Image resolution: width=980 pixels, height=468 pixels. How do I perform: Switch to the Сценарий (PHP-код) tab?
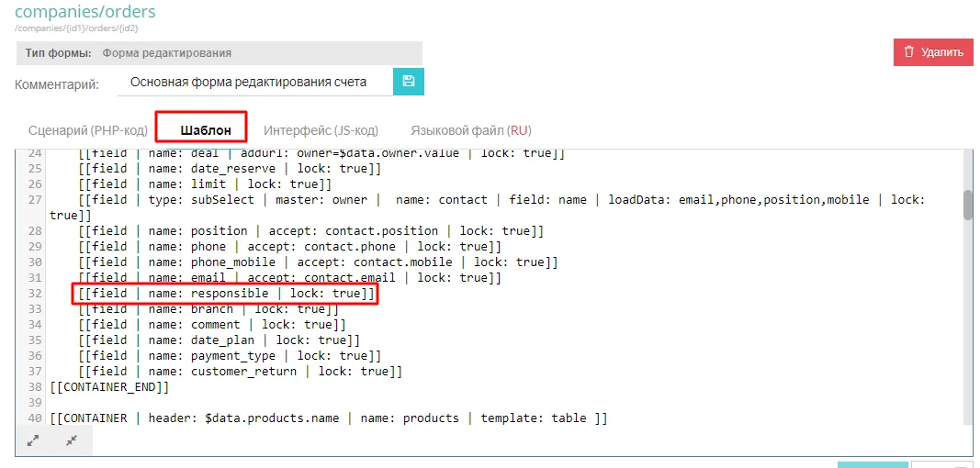pos(88,130)
